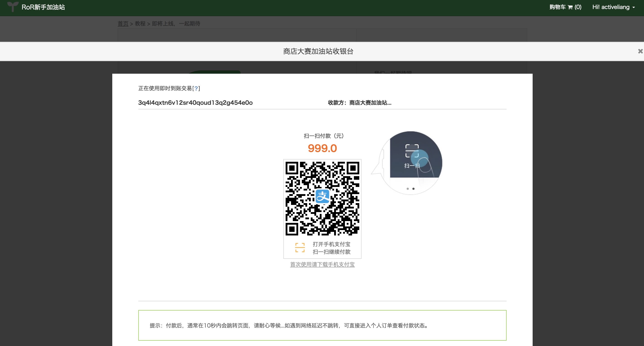Click the shopping cart icon
Image resolution: width=644 pixels, height=346 pixels.
click(570, 7)
